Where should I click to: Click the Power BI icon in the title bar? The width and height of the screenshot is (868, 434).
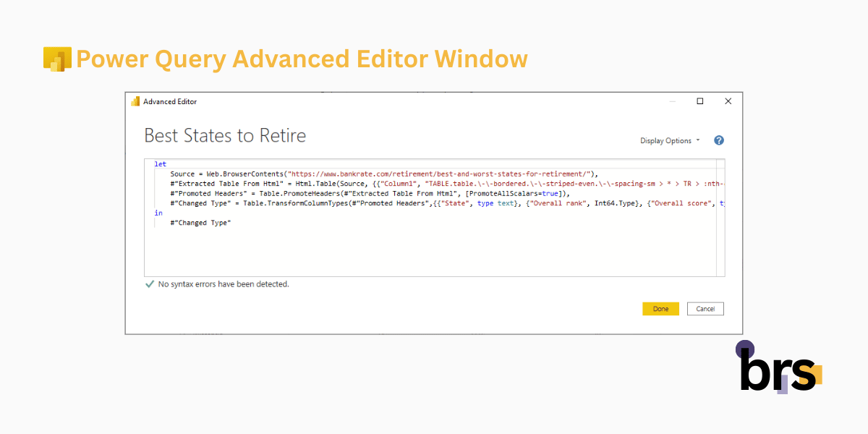point(135,101)
